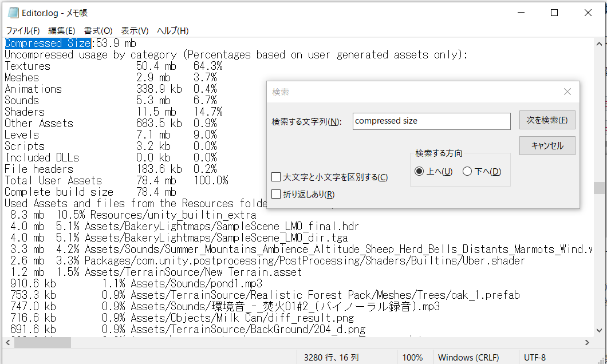Click '3280 行、16 列' in the status bar

pyautogui.click(x=332, y=358)
